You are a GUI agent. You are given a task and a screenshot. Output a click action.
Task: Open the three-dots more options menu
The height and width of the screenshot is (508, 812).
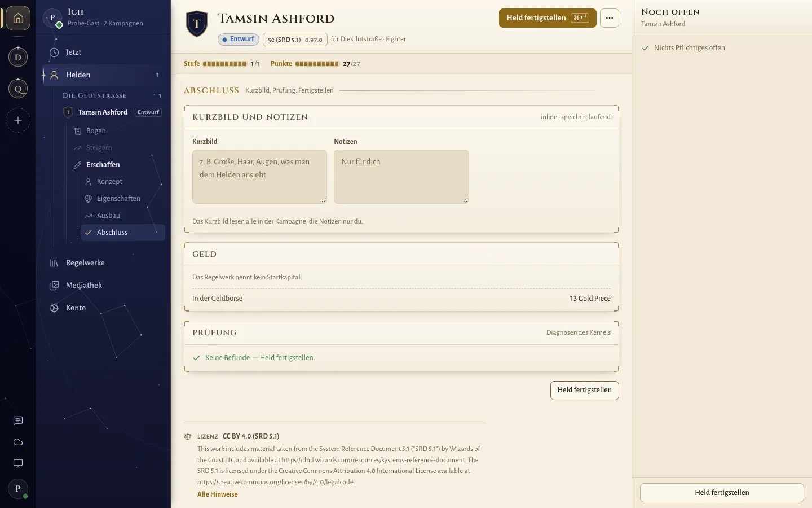click(x=610, y=18)
